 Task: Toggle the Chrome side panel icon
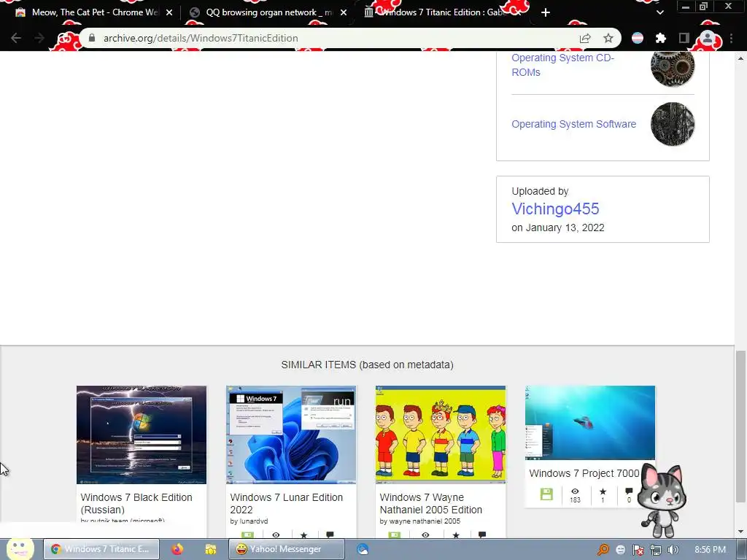(x=684, y=38)
